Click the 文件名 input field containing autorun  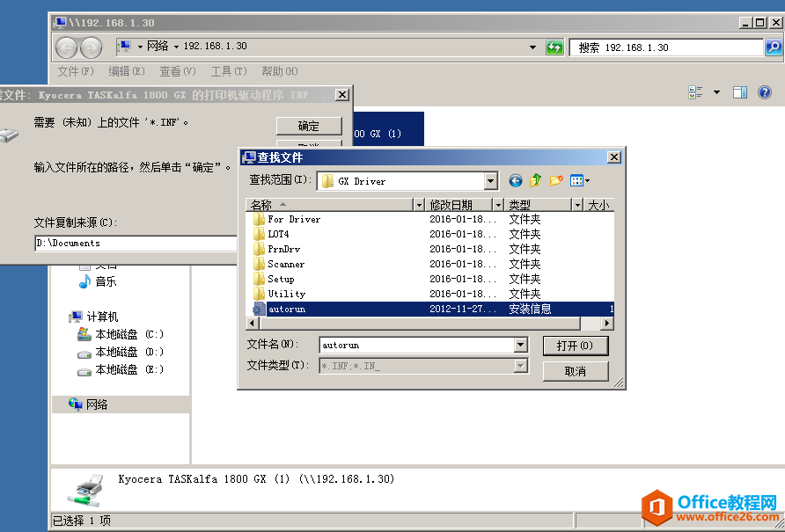click(417, 345)
